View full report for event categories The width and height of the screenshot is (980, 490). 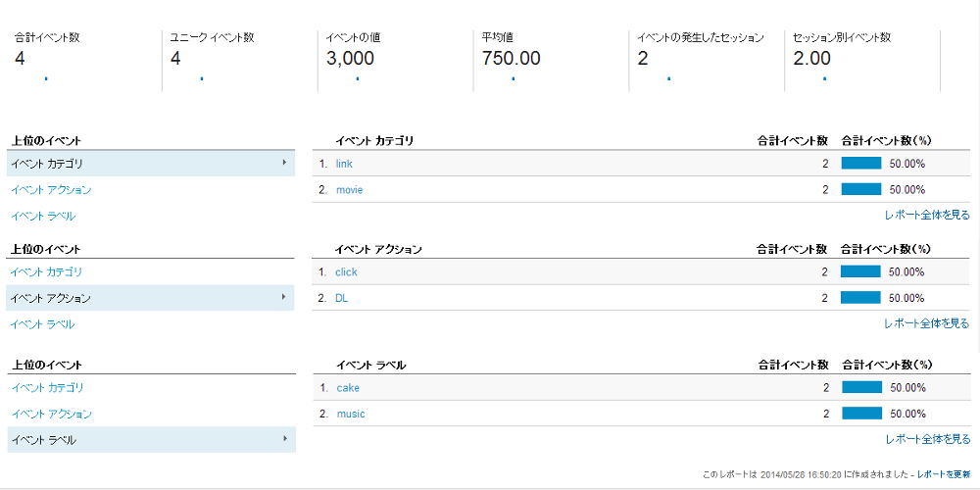click(x=927, y=215)
